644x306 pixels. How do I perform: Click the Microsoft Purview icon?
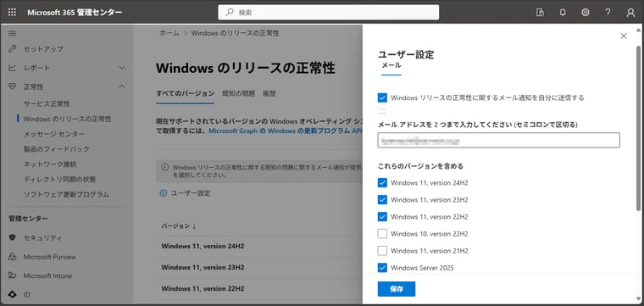13,257
